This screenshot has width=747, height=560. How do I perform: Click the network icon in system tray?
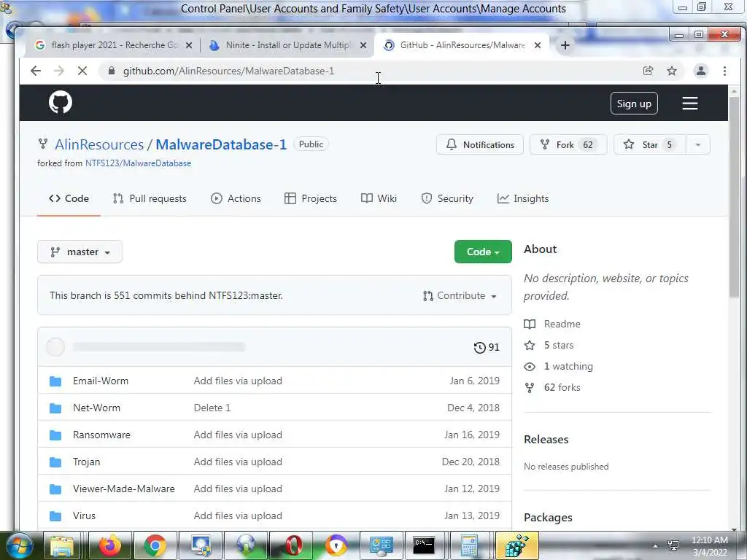673,545
